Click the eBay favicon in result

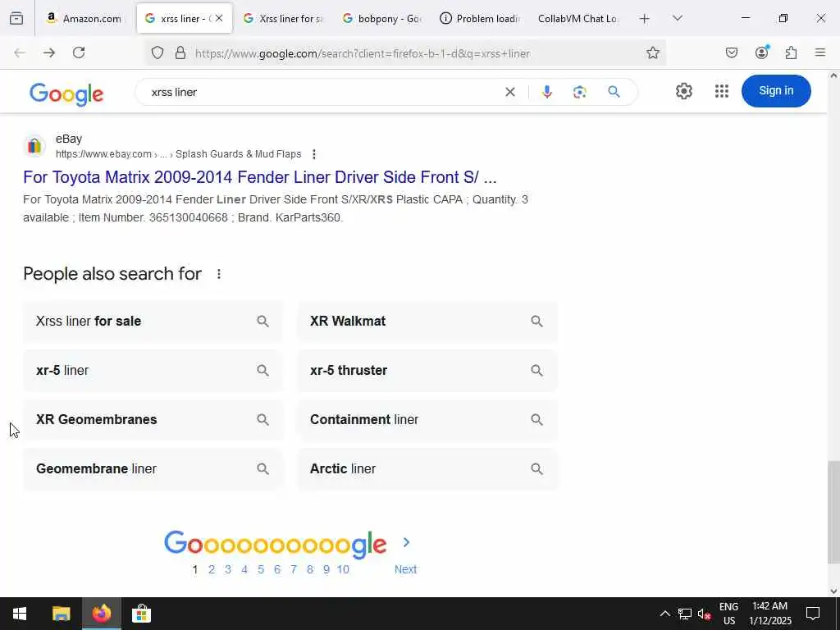click(34, 146)
